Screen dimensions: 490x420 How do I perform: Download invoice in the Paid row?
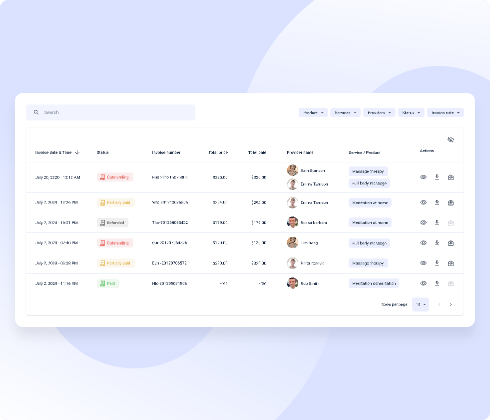437,283
